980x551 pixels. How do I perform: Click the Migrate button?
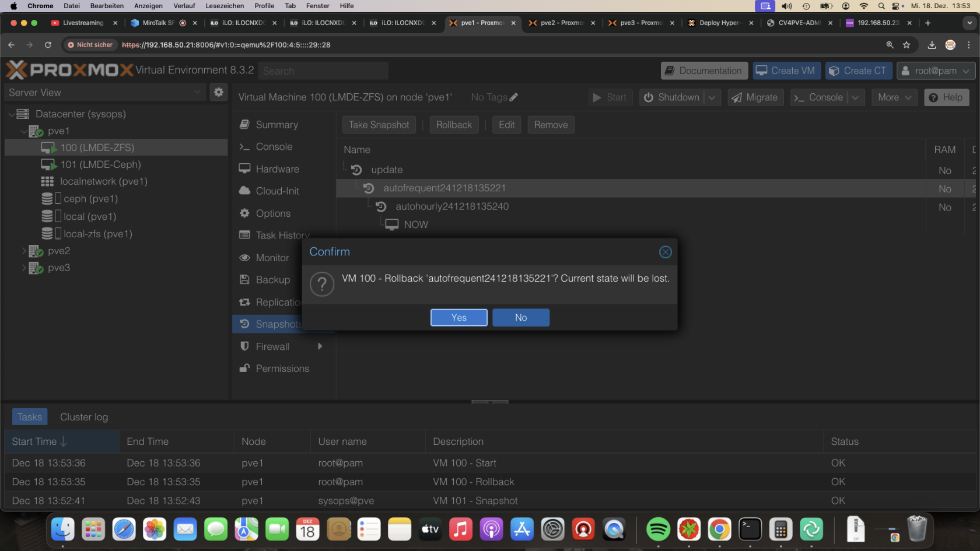click(755, 97)
